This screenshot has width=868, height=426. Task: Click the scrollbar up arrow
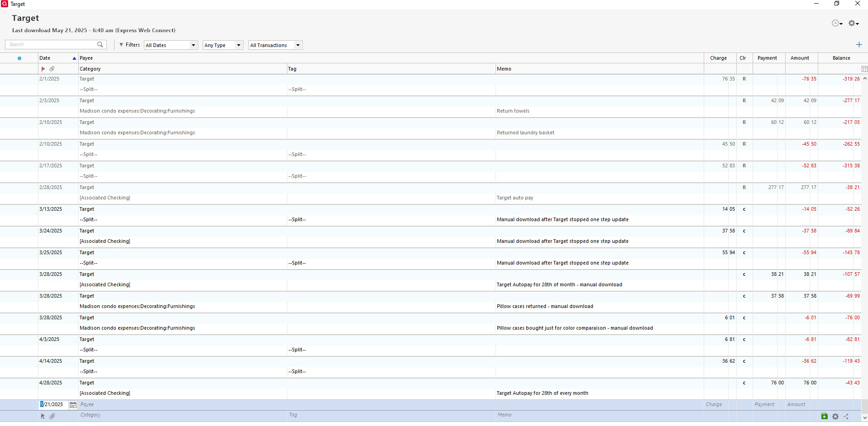pos(865,78)
